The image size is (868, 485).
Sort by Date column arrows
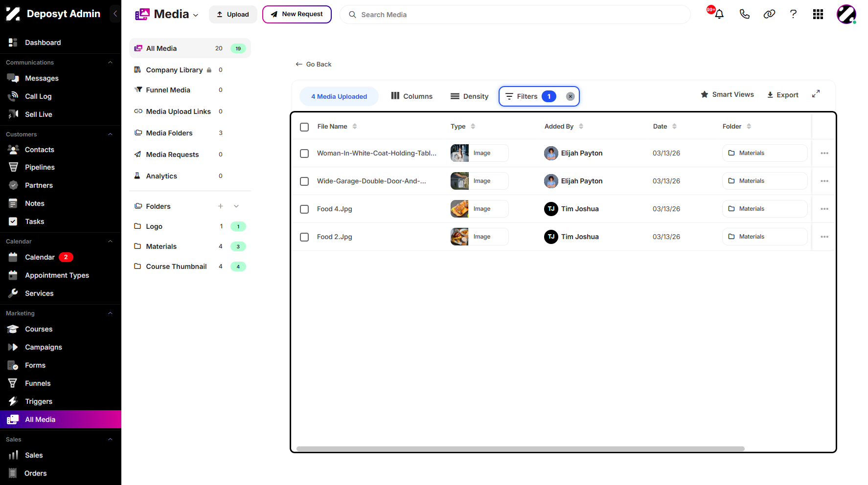coord(674,126)
